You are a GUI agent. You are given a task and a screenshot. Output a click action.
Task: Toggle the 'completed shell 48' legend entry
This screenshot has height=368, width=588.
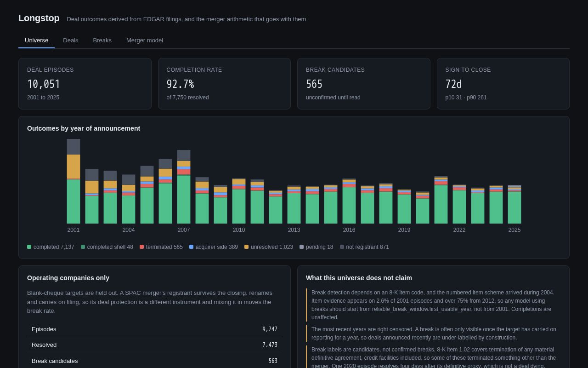point(107,247)
